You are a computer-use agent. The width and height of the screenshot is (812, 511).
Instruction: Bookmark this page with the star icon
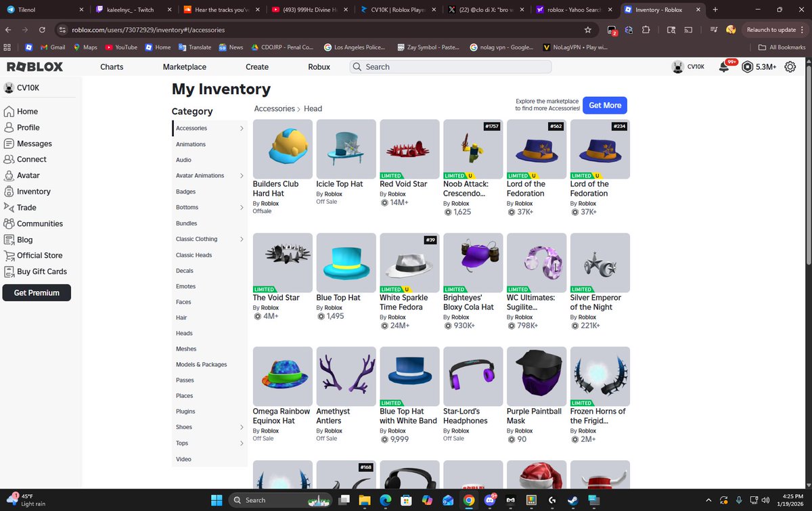pyautogui.click(x=587, y=30)
